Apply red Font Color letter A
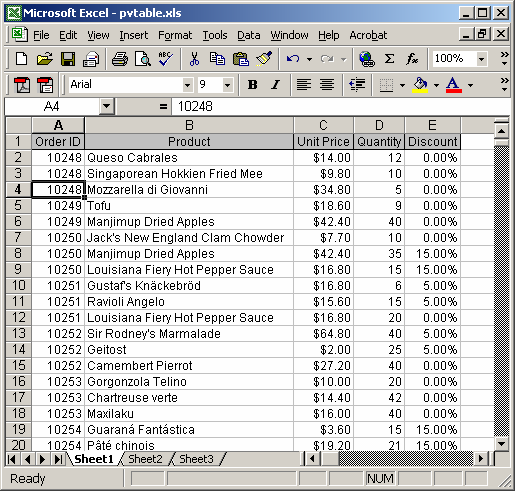This screenshot has width=515, height=491. pos(454,85)
